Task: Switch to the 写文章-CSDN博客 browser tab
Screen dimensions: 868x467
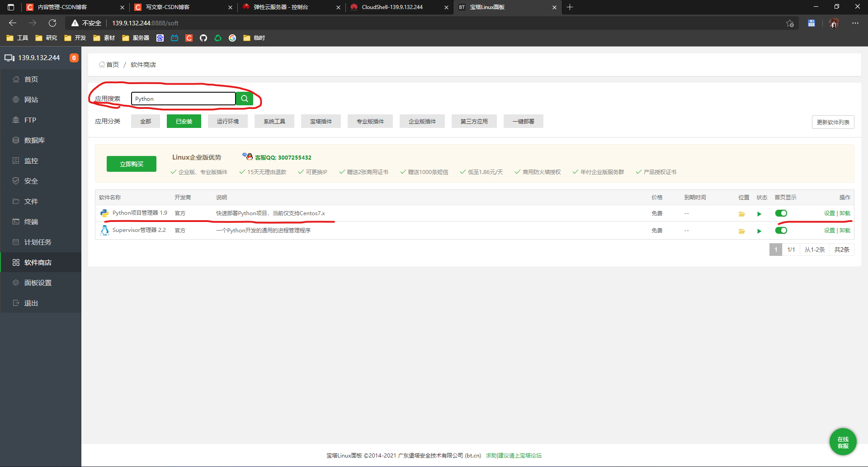Action: pos(183,7)
